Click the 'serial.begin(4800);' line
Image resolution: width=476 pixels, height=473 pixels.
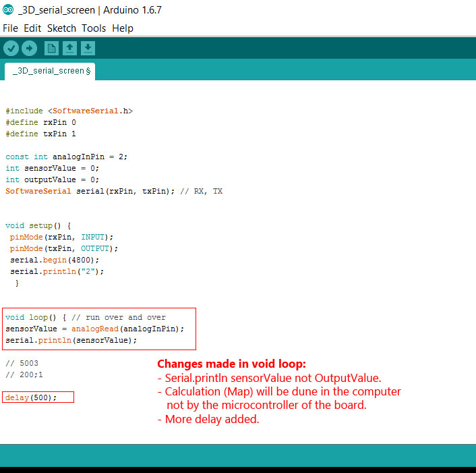(55, 260)
